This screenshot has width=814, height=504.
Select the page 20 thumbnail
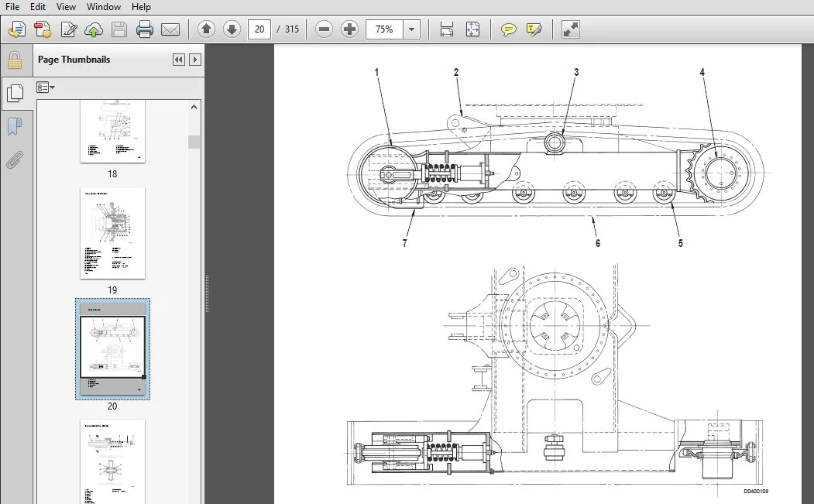tap(112, 349)
